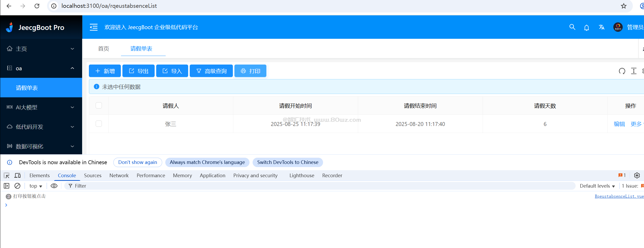Viewport: 644px width, 248px height.
Task: Open site information icon in address bar
Action: (54, 6)
